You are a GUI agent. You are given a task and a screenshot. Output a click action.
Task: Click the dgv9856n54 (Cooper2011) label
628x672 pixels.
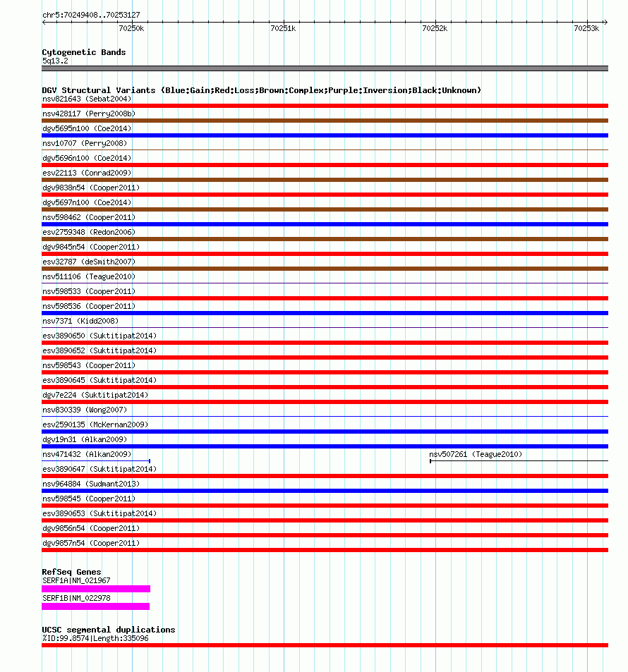[x=91, y=528]
